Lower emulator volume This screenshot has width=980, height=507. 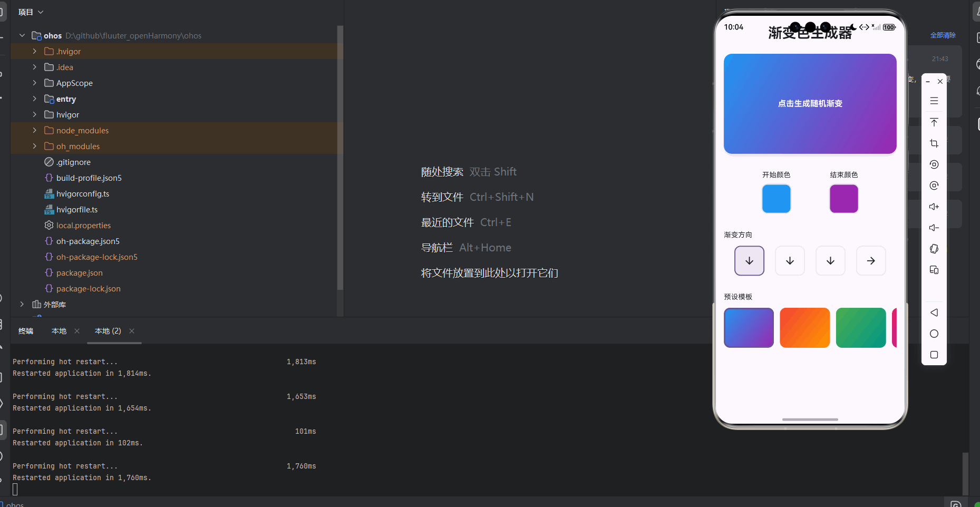934,228
